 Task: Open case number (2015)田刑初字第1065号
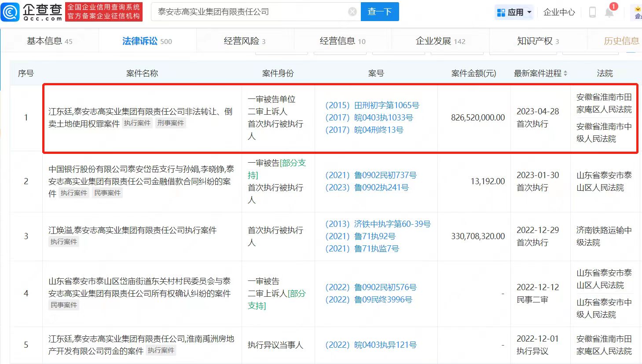pos(372,106)
